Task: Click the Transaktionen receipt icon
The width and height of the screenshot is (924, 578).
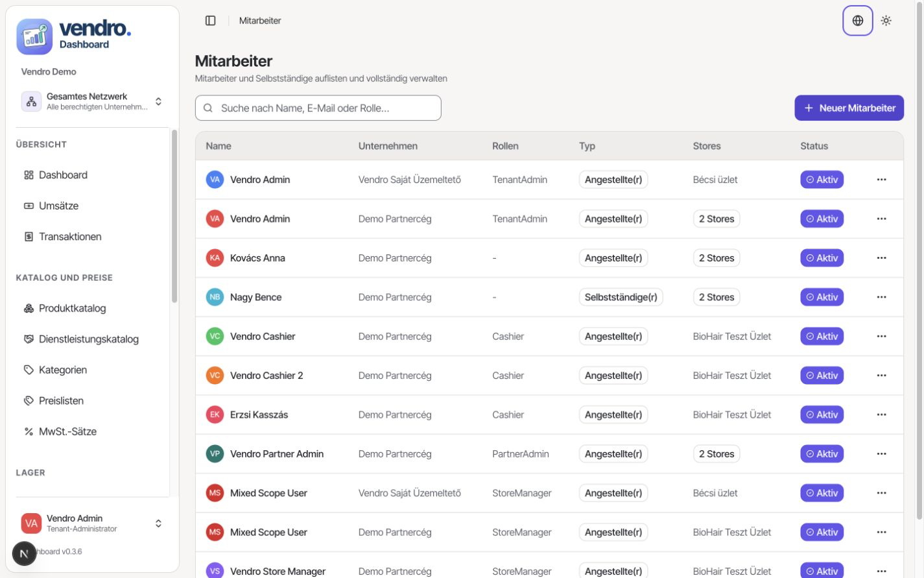Action: (x=29, y=237)
